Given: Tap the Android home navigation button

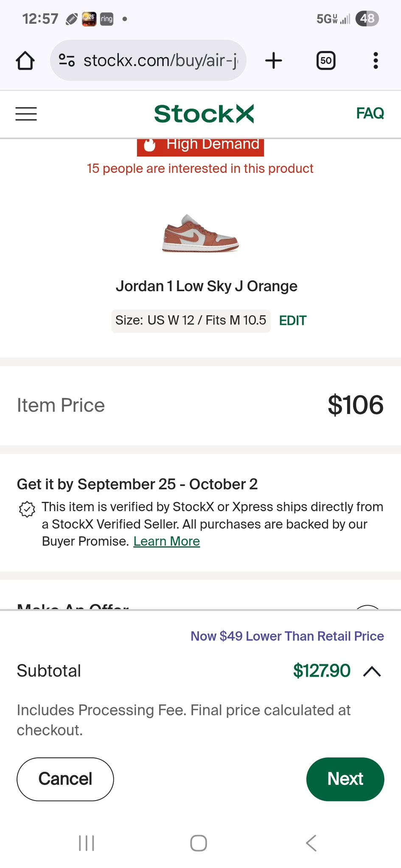Looking at the screenshot, I should [199, 843].
